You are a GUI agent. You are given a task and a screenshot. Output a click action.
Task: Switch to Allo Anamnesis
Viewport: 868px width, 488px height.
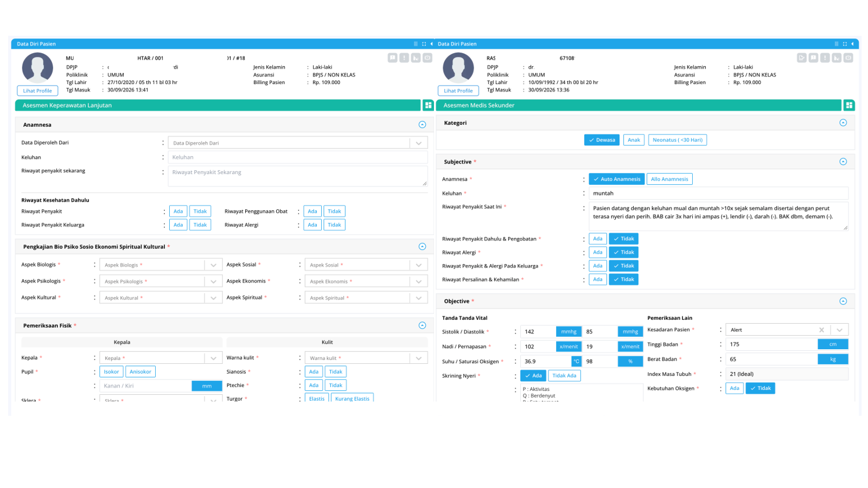(669, 179)
